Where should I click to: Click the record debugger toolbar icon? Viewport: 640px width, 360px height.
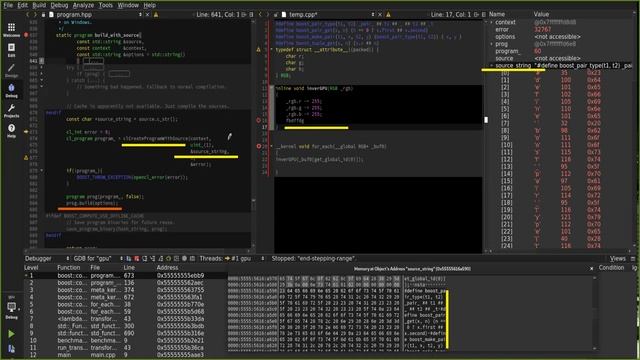(184, 258)
